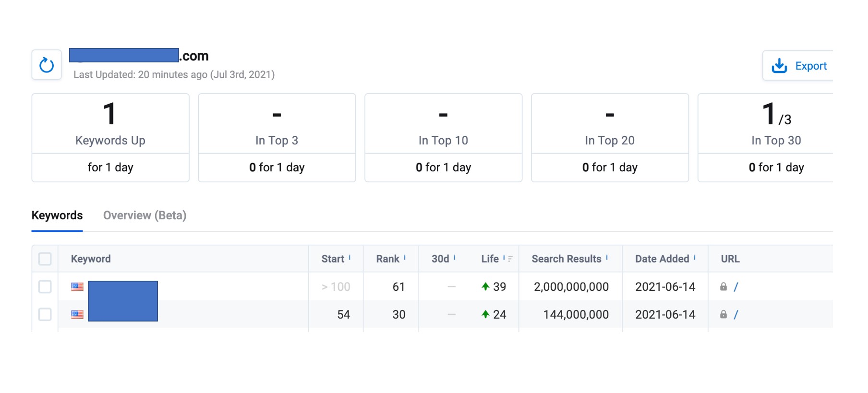Sort by Life using the sort icon
This screenshot has width=868, height=393.
(x=510, y=259)
